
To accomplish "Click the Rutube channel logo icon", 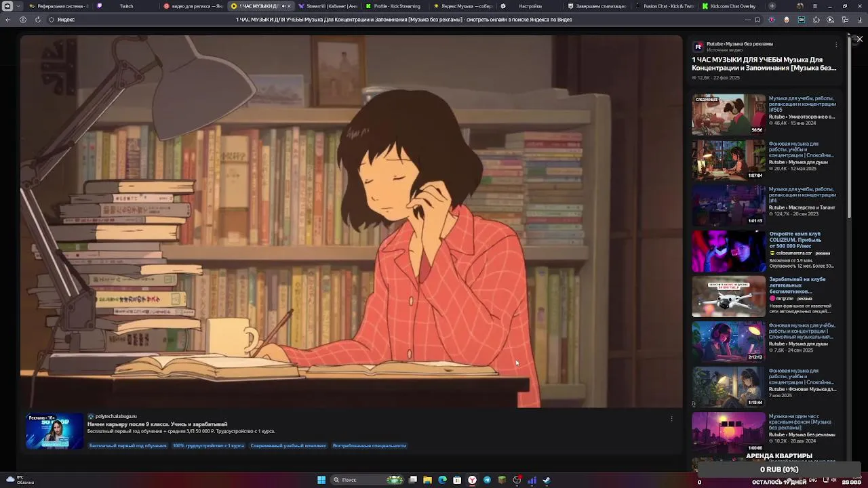I will [698, 47].
